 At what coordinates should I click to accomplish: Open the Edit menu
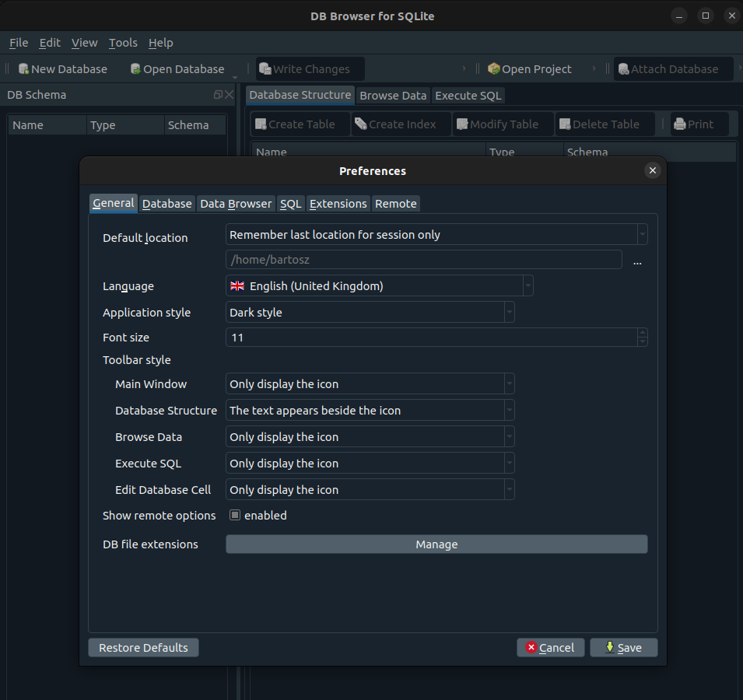pyautogui.click(x=50, y=43)
